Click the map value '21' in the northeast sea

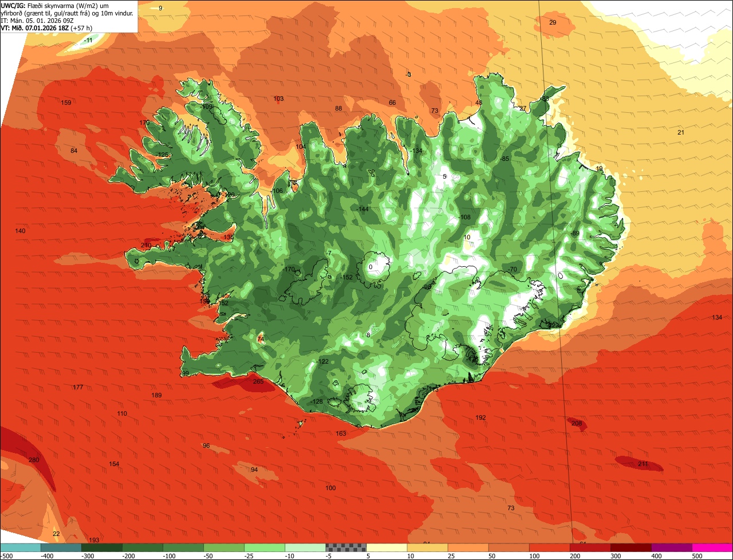tap(681, 133)
